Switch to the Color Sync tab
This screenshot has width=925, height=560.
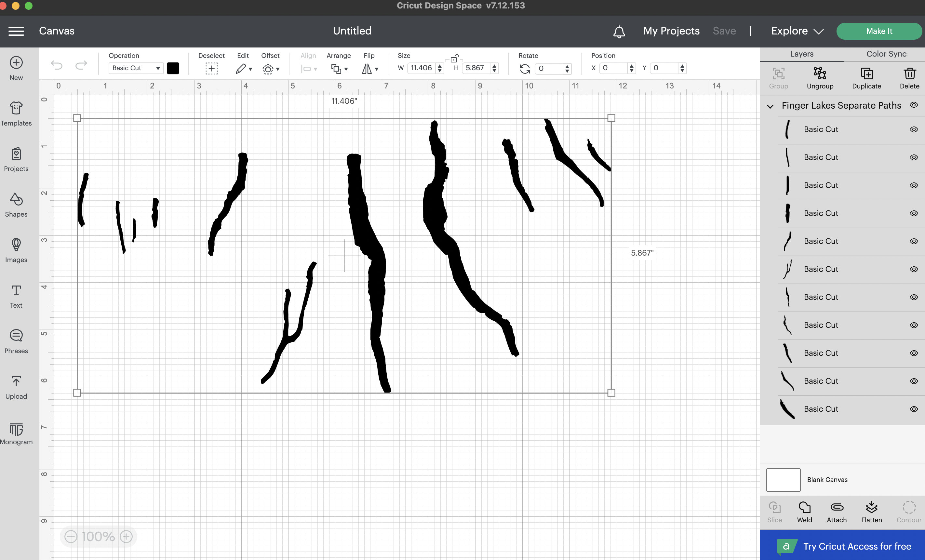(886, 54)
